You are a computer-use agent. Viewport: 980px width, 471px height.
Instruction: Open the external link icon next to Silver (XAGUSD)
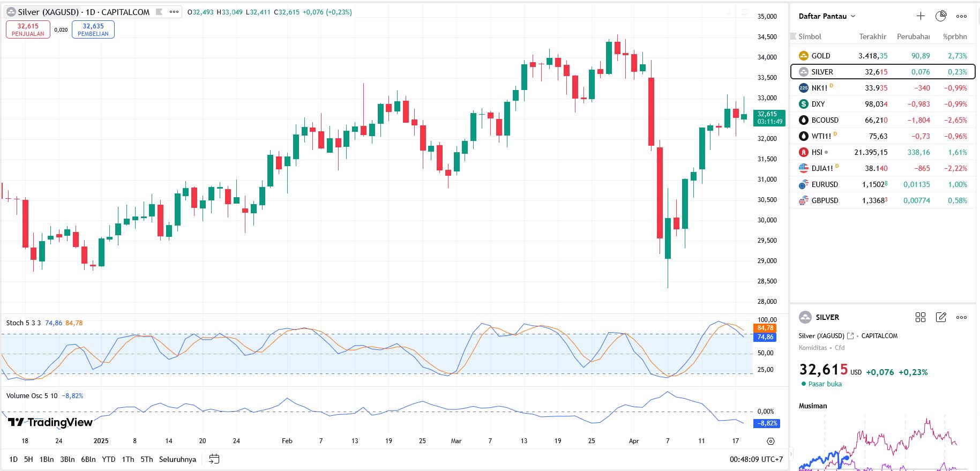pos(850,336)
